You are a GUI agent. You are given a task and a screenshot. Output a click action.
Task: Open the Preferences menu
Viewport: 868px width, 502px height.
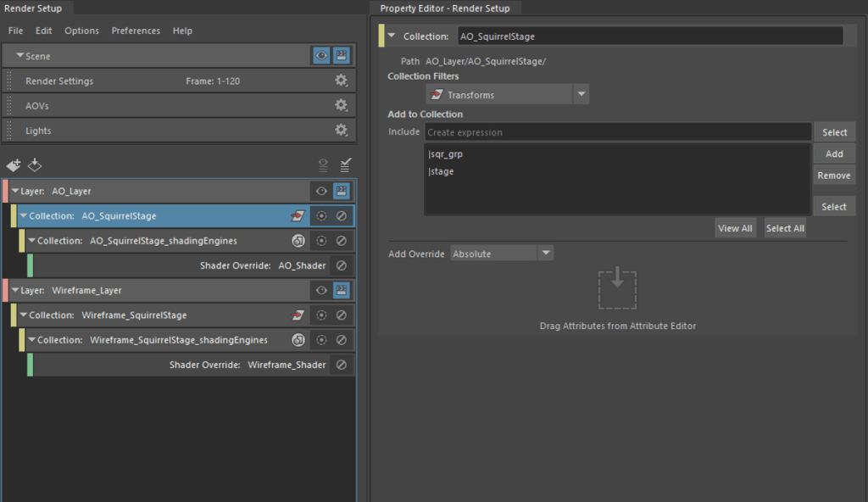(x=136, y=31)
